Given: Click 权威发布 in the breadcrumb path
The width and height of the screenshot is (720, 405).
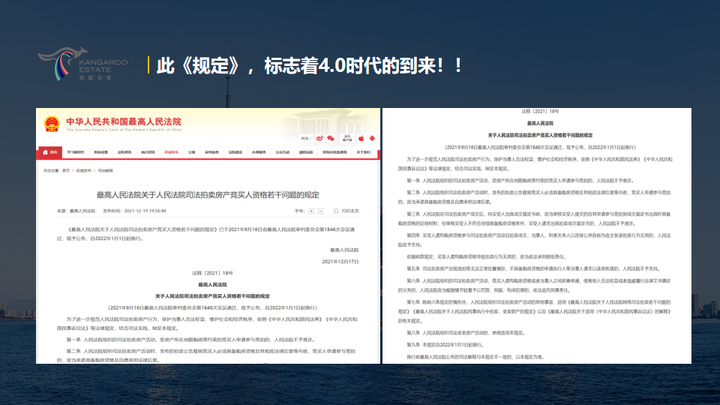Looking at the screenshot, I should click(84, 170).
